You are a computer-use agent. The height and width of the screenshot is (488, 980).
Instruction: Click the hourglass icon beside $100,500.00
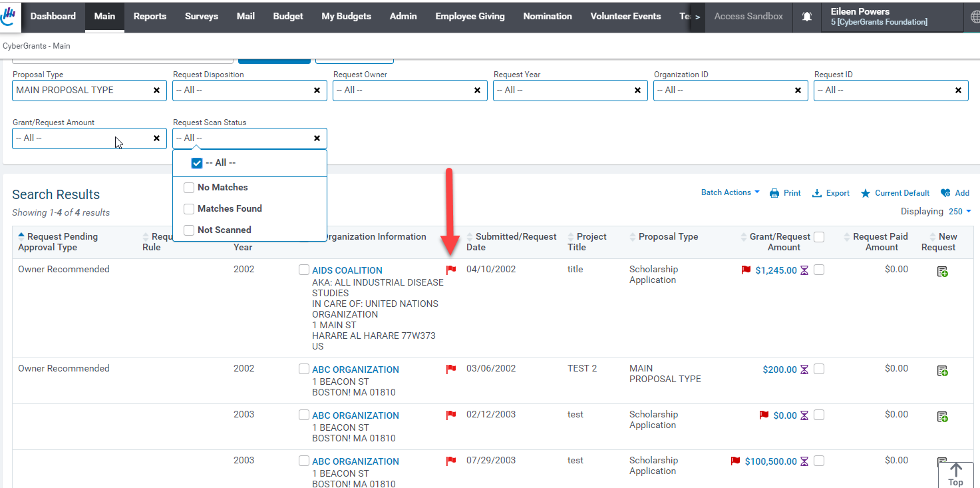pyautogui.click(x=804, y=461)
